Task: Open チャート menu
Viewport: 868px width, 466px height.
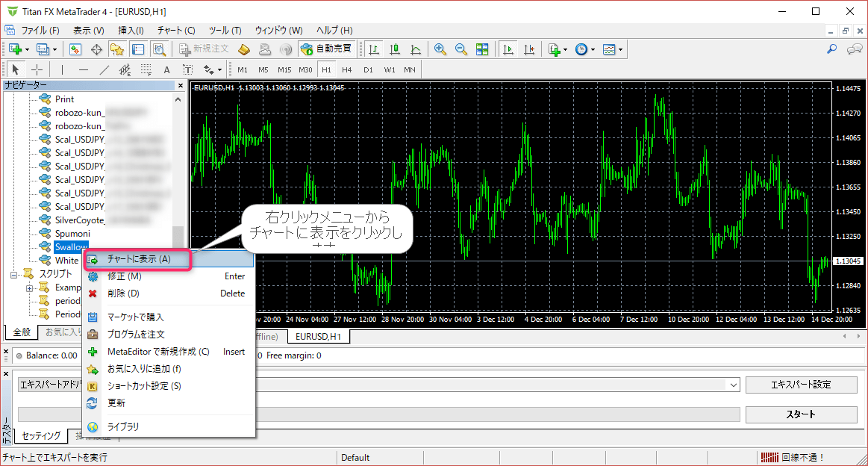Action: pos(176,31)
